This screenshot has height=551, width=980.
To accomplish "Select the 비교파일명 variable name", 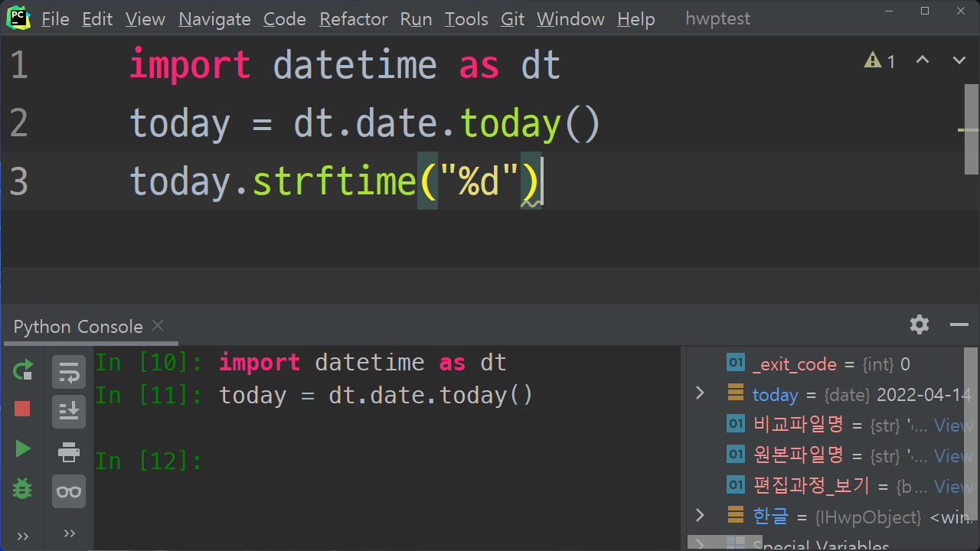I will [798, 425].
